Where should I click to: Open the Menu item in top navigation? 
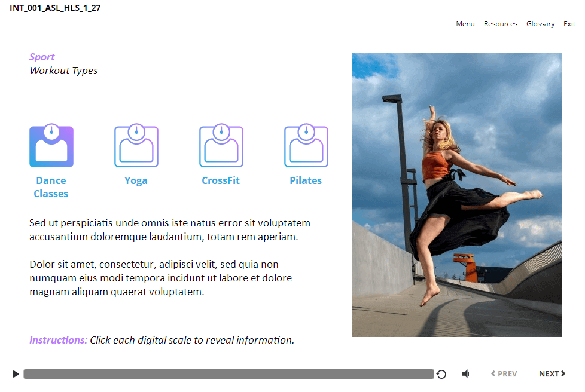[x=465, y=24]
